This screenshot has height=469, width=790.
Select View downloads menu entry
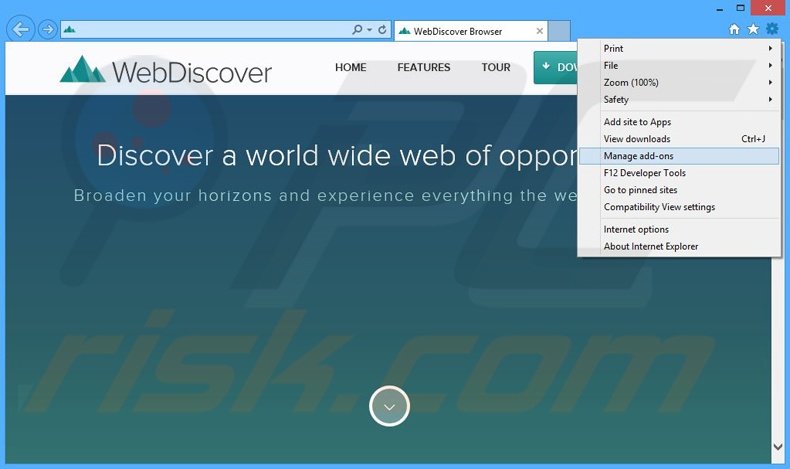[x=679, y=139]
